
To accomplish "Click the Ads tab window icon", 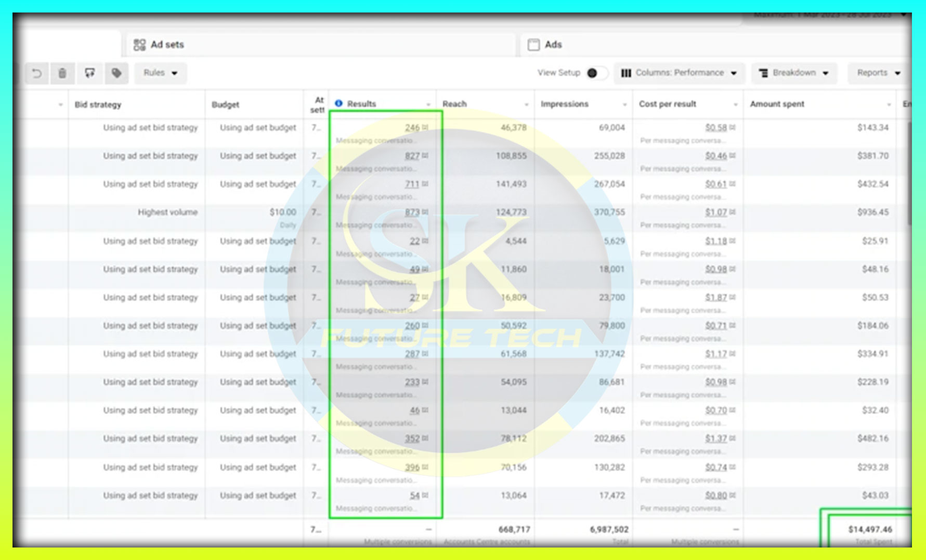I will (x=533, y=45).
